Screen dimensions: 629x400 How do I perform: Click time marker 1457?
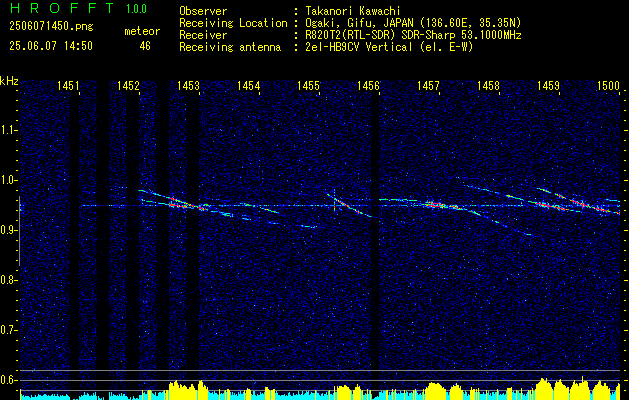(428, 85)
